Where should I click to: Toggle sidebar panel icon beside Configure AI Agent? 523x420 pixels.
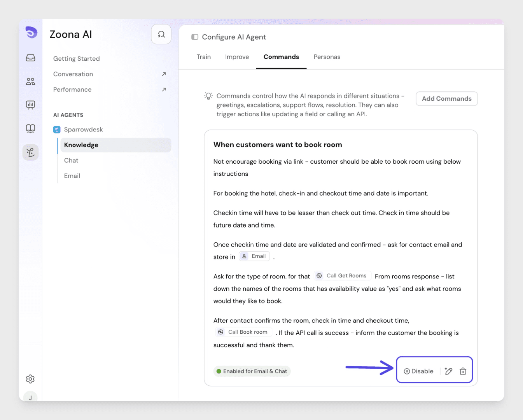click(195, 37)
